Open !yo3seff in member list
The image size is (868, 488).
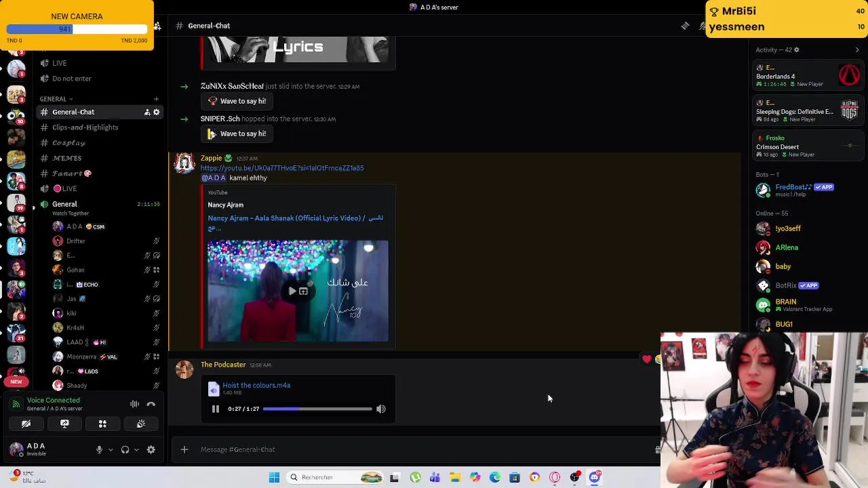click(x=808, y=228)
